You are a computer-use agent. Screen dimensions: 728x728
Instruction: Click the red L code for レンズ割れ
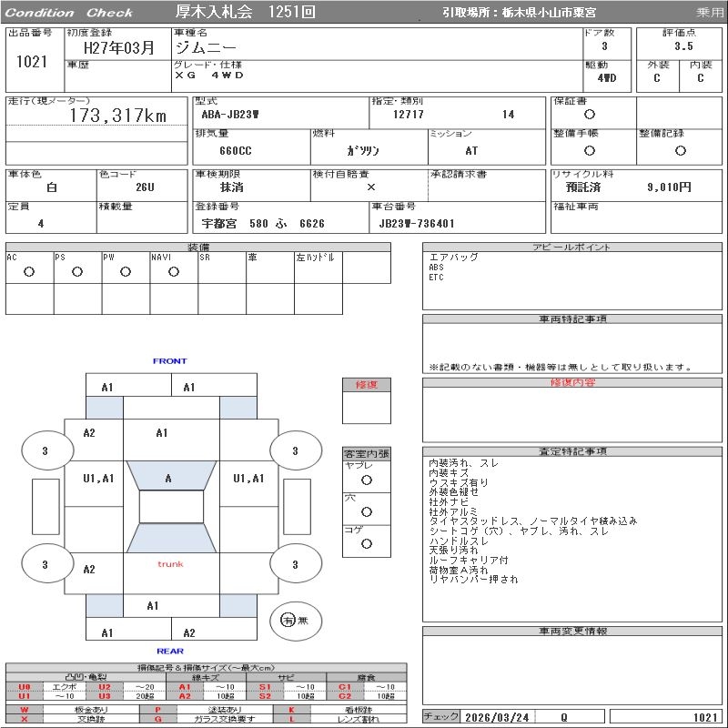point(291,719)
